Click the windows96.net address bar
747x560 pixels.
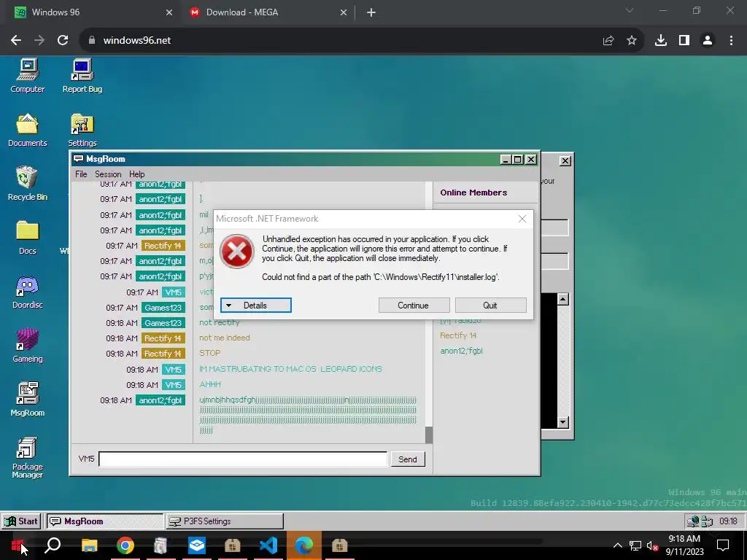333,41
